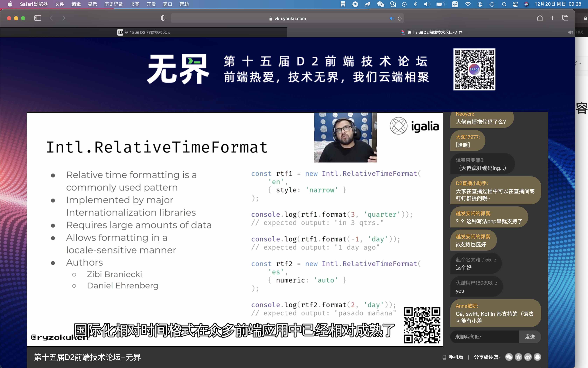This screenshot has width=588, height=368.
Task: Open the 开发 menu
Action: [x=151, y=4]
